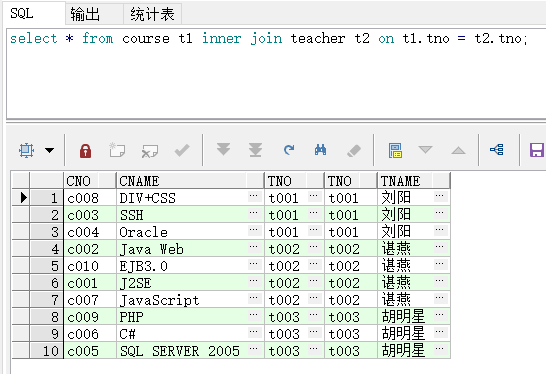This screenshot has width=546, height=374.
Task: Open the ellipsis editor for DIV+CSS cell
Action: click(254, 196)
